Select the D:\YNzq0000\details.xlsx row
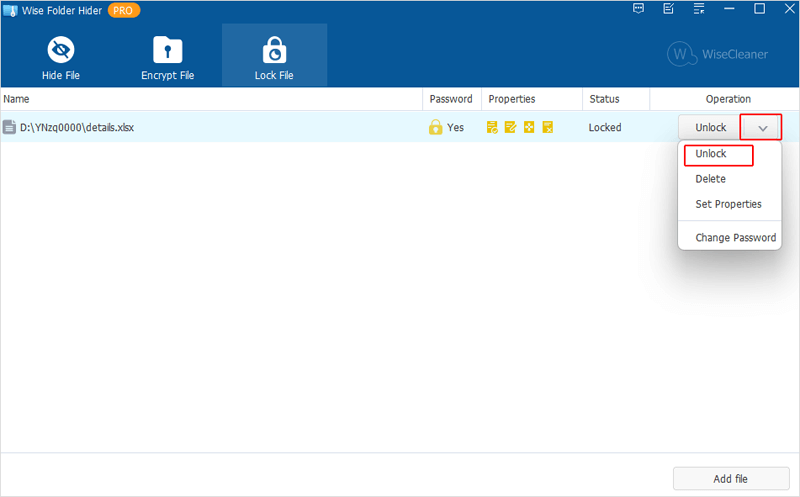Viewport: 800px width, 497px height. coord(400,127)
